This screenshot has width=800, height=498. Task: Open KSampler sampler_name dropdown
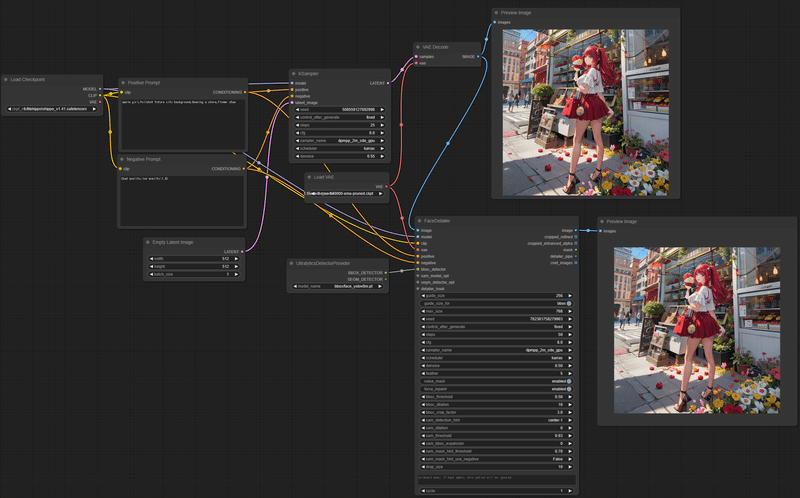tap(340, 141)
